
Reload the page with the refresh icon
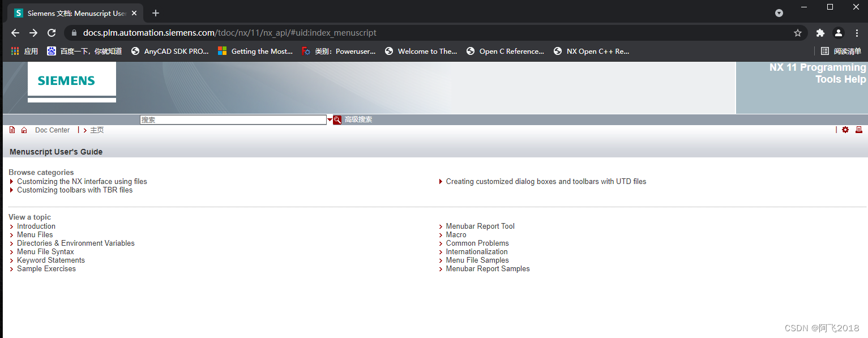click(52, 33)
